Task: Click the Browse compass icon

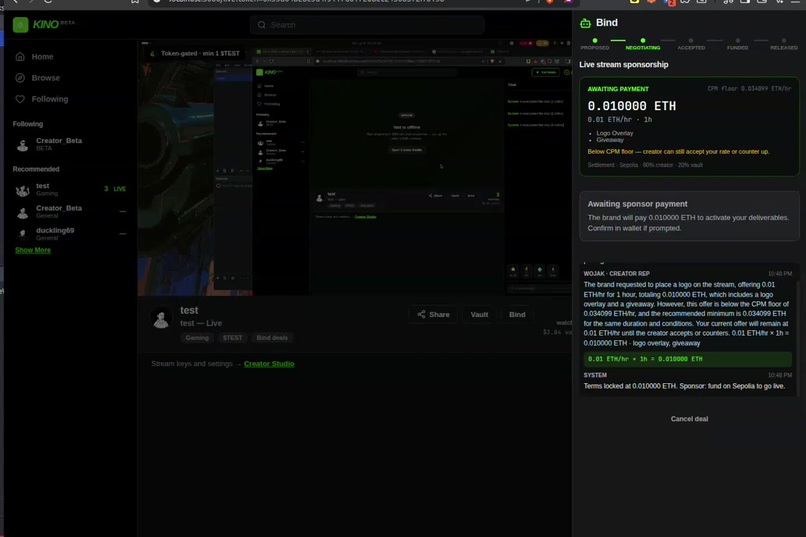Action: 20,78
